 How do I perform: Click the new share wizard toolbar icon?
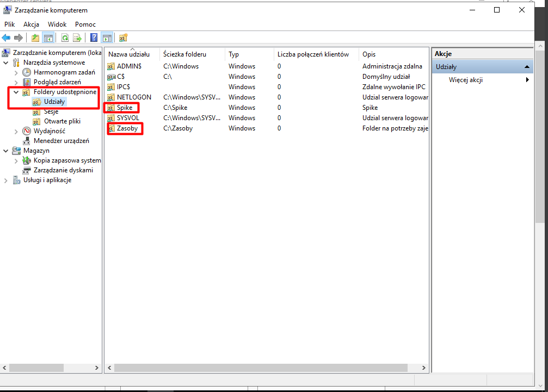click(x=124, y=38)
